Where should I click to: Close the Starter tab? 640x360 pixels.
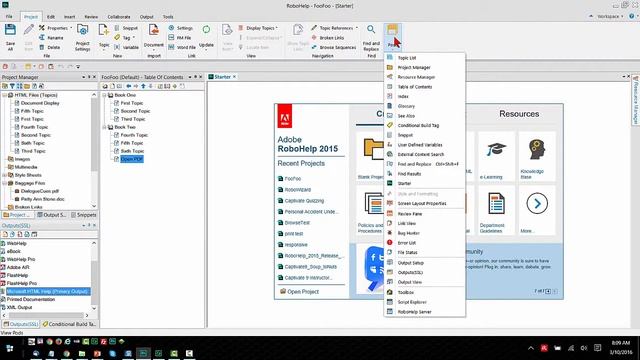click(234, 77)
